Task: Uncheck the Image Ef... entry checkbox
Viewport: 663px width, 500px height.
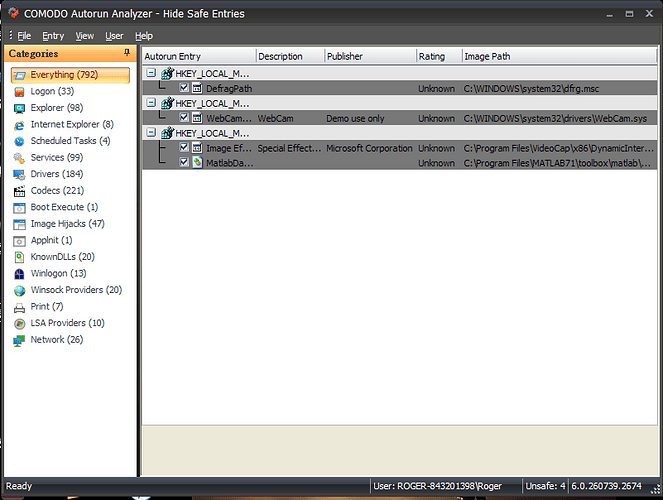Action: 184,148
